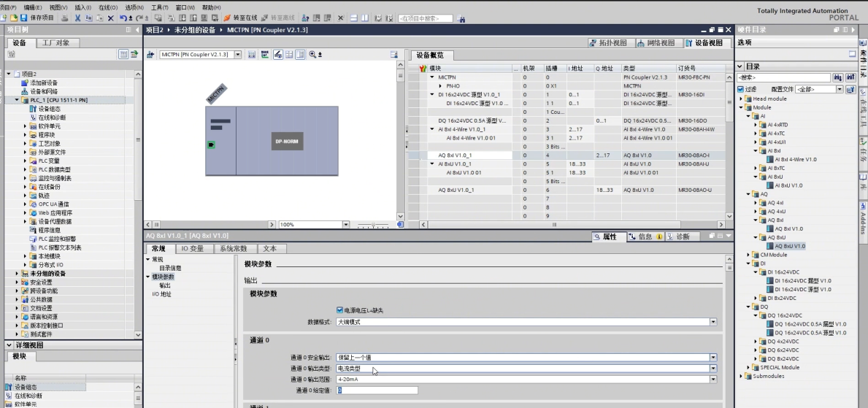Collapse the MICTPN row in device overview

tap(432, 77)
